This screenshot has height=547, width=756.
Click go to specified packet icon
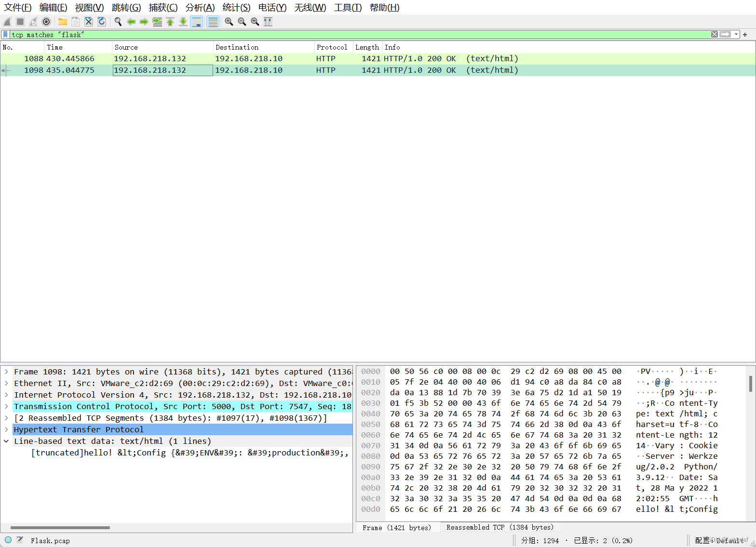[x=157, y=22]
